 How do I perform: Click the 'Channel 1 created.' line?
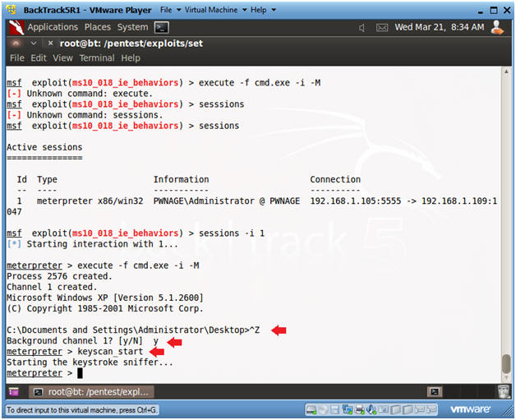(52, 287)
